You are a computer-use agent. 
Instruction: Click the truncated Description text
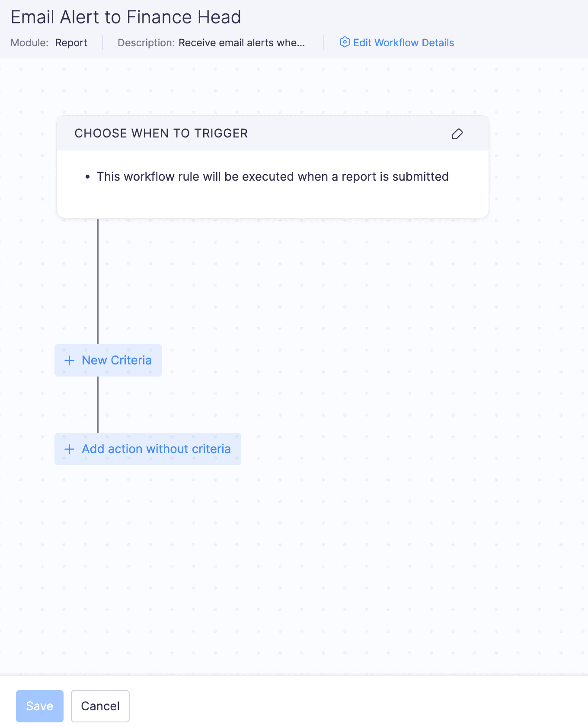click(242, 43)
